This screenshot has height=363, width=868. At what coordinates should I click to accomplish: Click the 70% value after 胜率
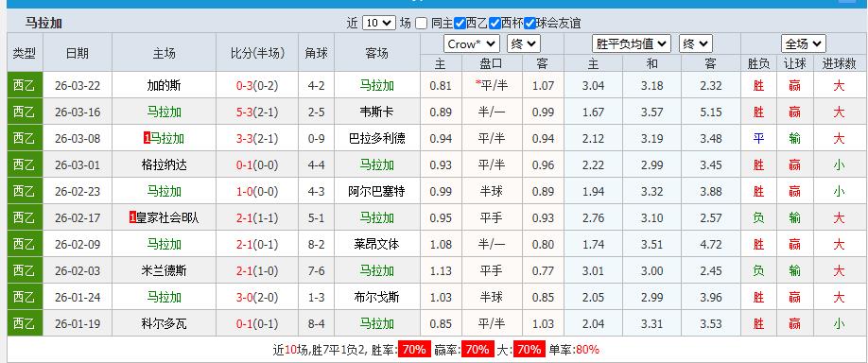click(x=415, y=350)
